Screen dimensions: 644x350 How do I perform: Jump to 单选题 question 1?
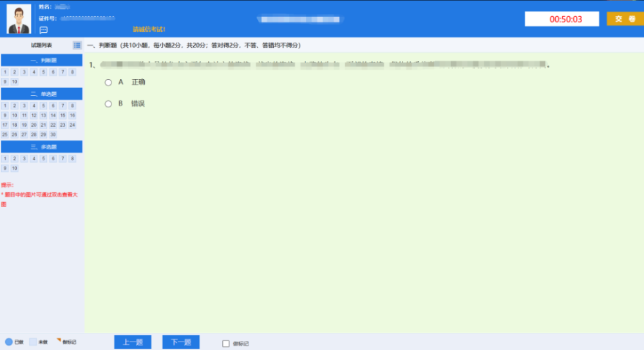[5, 106]
